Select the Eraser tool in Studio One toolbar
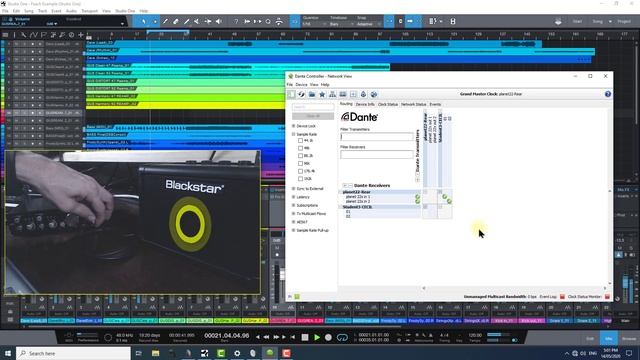The image size is (640, 360). coord(176,21)
